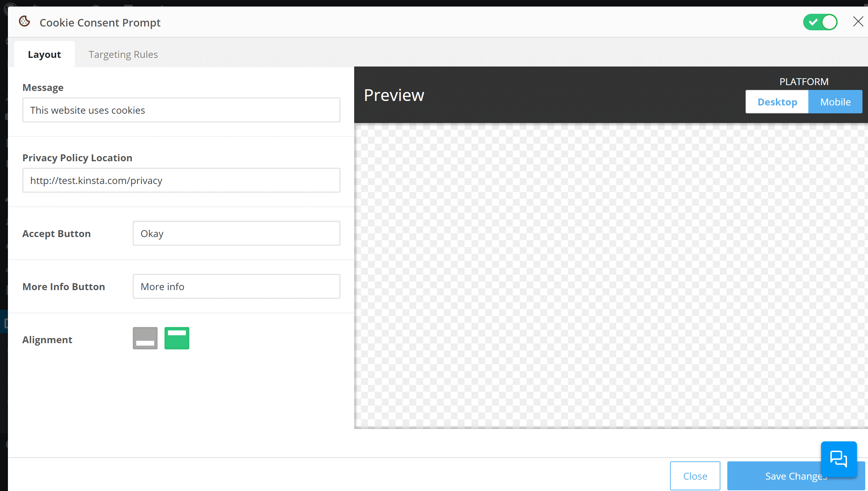Click the Targeting Rules tab
This screenshot has width=868, height=491.
123,54
